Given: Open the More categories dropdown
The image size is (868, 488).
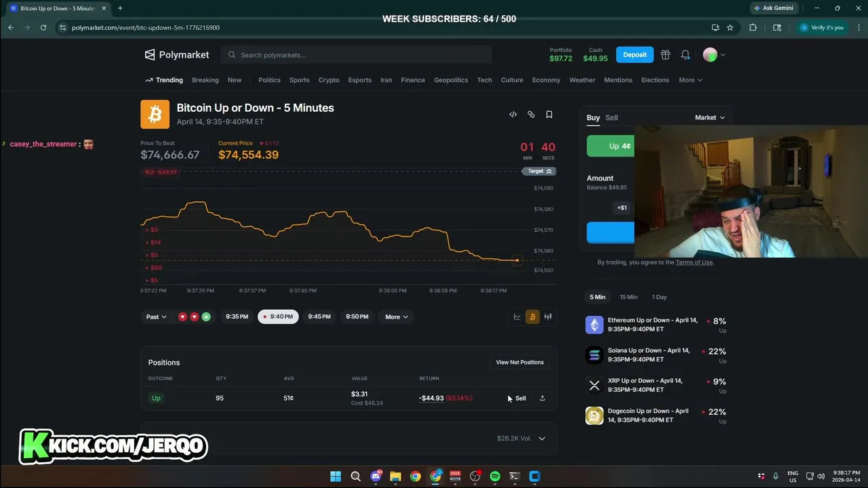Looking at the screenshot, I should tap(690, 80).
